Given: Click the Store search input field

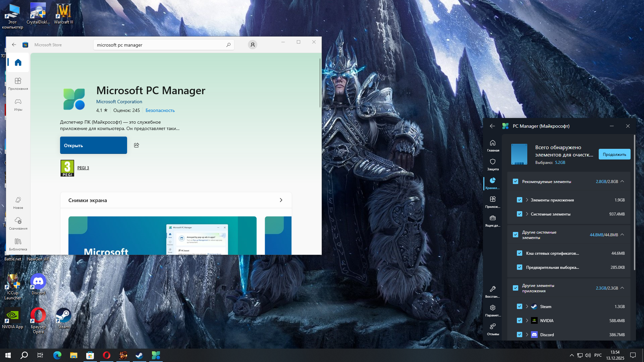Looking at the screenshot, I should coord(159,45).
